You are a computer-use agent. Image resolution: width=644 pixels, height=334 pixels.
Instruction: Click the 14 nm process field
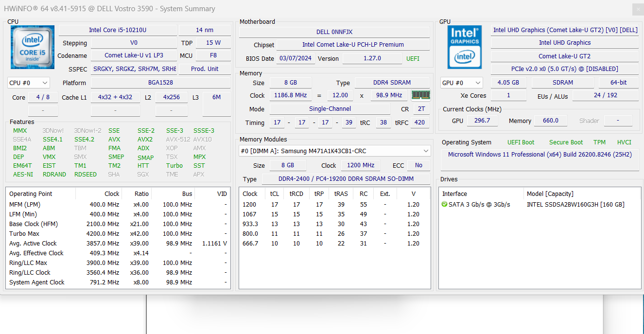point(205,30)
